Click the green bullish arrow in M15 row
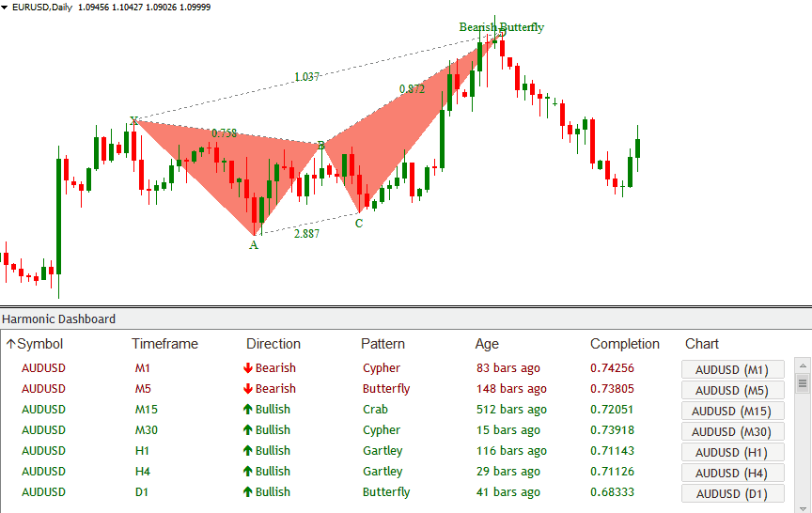The width and height of the screenshot is (812, 513). click(248, 410)
